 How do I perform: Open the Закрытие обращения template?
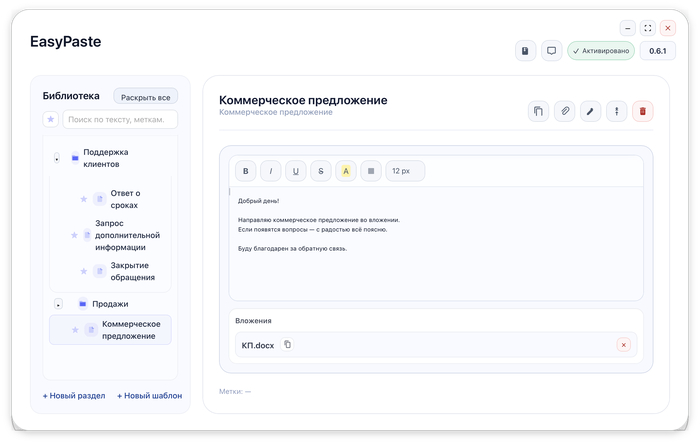coord(125,271)
